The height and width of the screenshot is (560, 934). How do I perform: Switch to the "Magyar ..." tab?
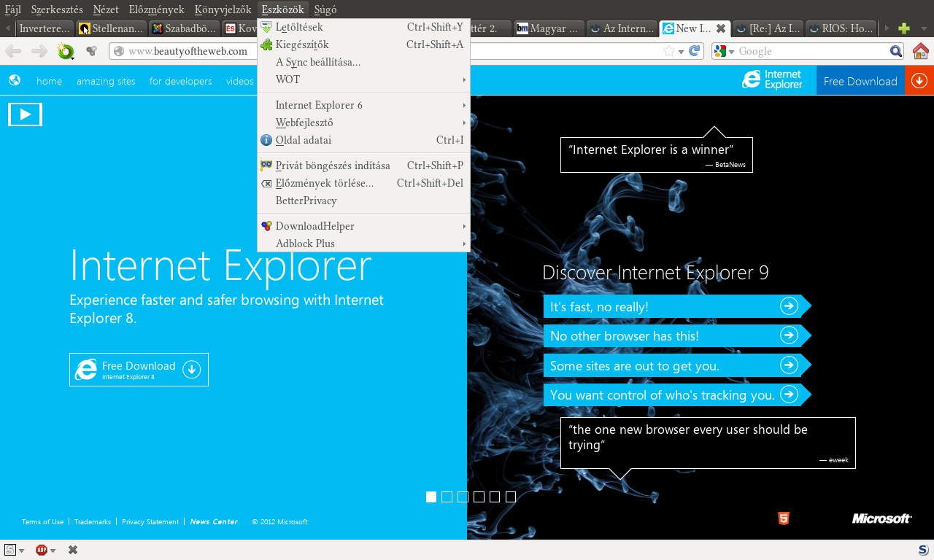click(x=549, y=28)
